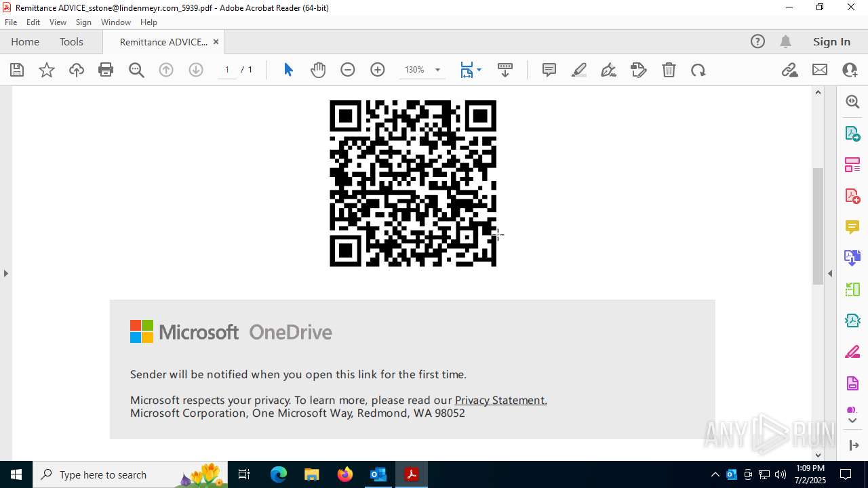868x488 pixels.
Task: Add a sticky note comment
Action: click(549, 70)
